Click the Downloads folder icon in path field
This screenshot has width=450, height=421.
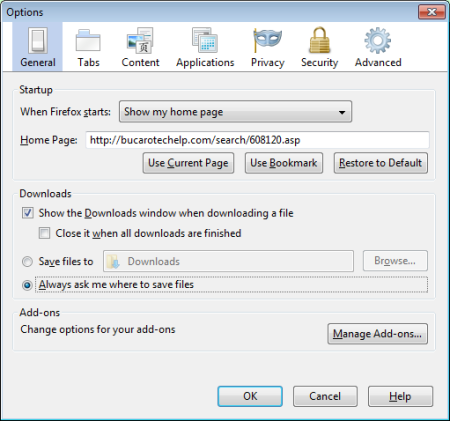pos(113,262)
